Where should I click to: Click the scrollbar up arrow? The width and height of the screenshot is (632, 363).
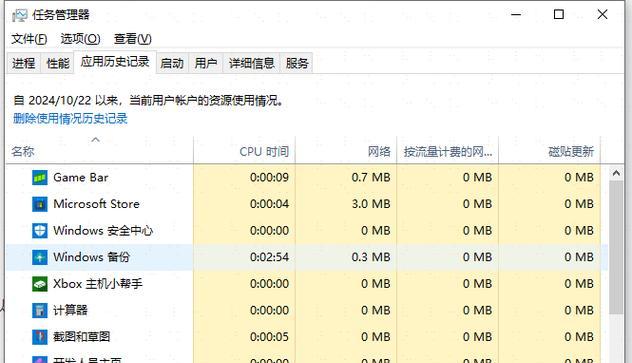[616, 173]
